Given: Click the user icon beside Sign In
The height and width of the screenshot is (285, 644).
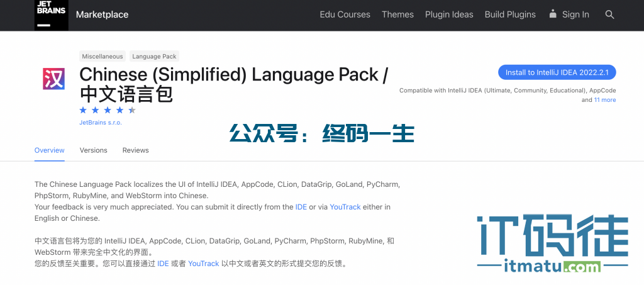Looking at the screenshot, I should [x=553, y=14].
